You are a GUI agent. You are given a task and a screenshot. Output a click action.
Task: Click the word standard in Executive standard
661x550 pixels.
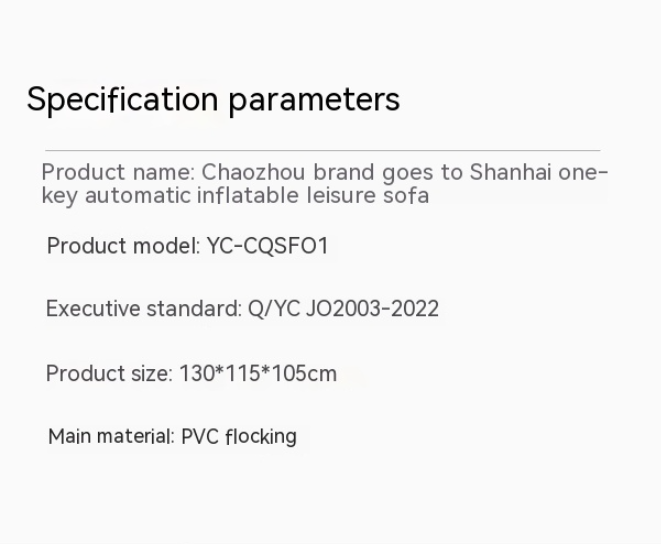194,309
